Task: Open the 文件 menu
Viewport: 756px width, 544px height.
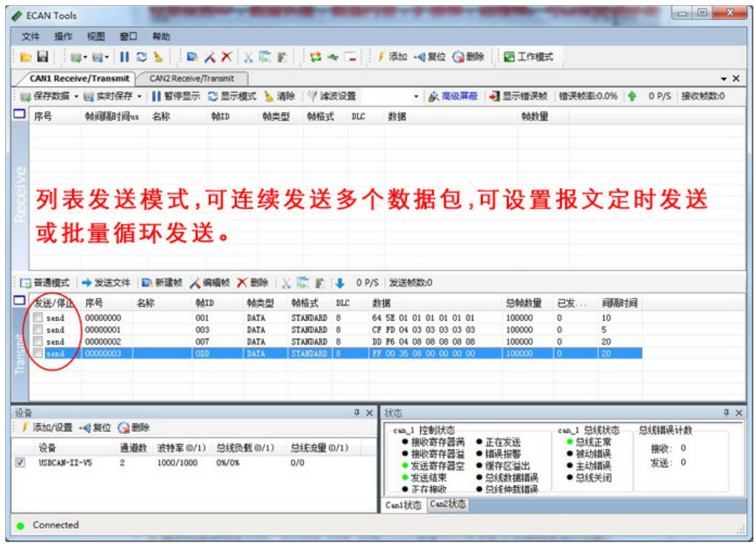Action: tap(31, 37)
